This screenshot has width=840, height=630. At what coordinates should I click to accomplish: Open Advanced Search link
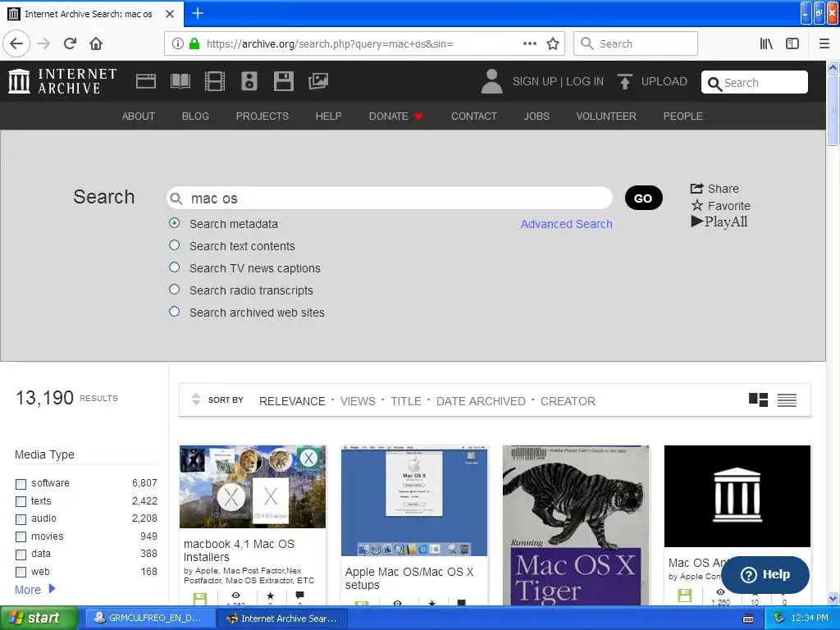(566, 224)
